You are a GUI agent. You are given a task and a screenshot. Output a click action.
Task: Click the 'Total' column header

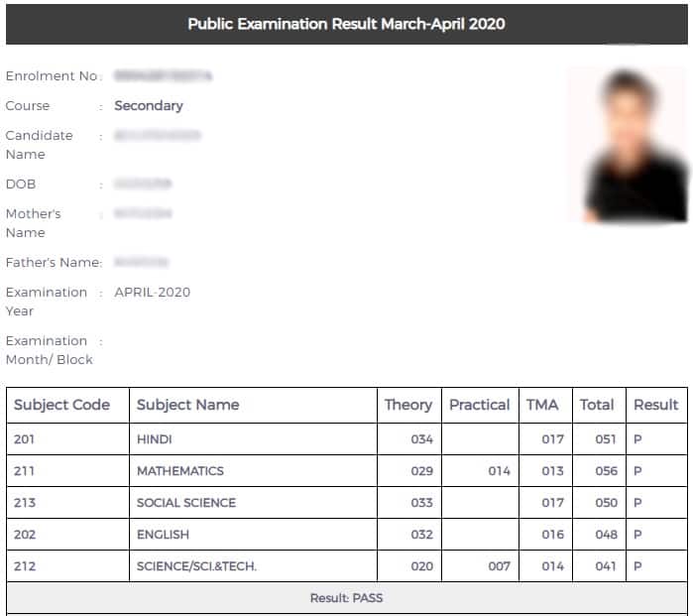[597, 405]
